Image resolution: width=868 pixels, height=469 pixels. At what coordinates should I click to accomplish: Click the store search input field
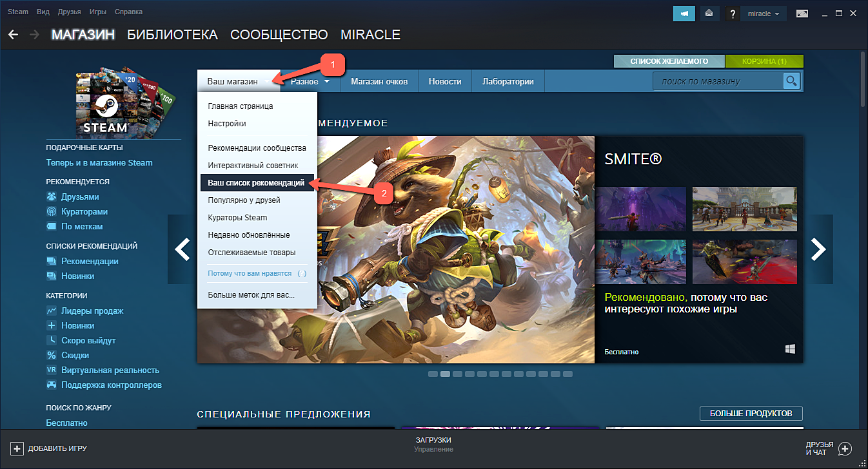pos(717,81)
